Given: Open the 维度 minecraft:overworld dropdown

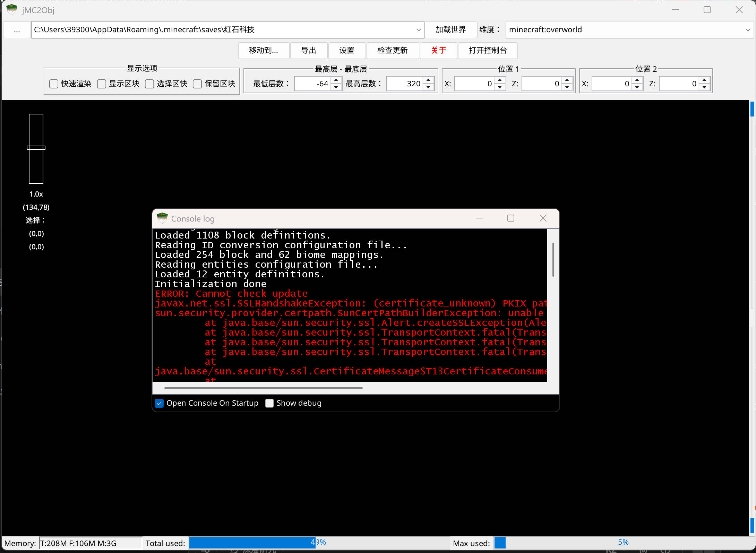Looking at the screenshot, I should (748, 30).
